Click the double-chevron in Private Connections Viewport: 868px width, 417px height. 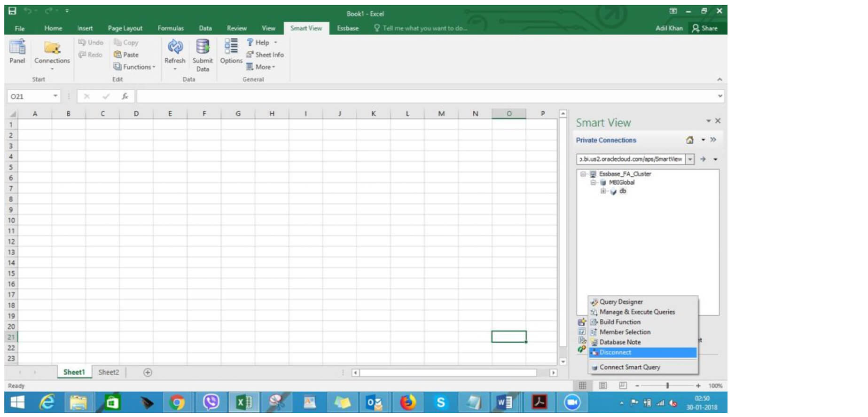(x=713, y=140)
